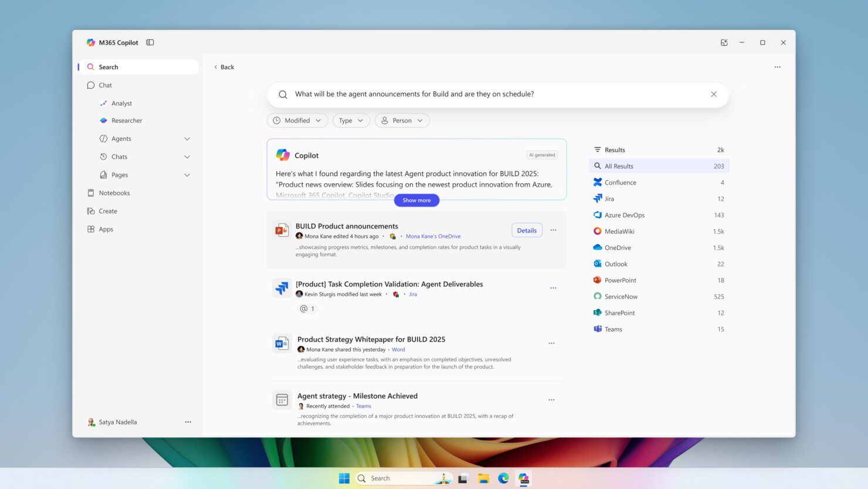Viewport: 868px width, 489px height.
Task: Clear the search query with the X
Action: pyautogui.click(x=714, y=94)
